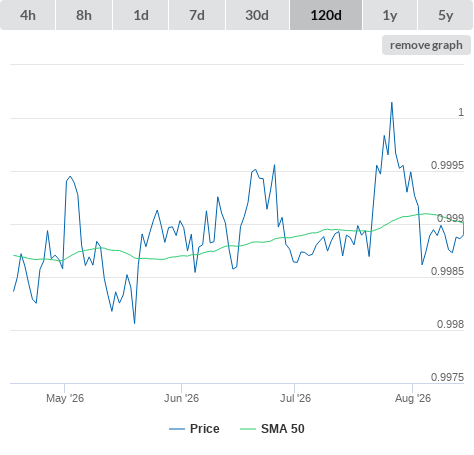This screenshot has width=474, height=455.
Task: Click the green SMA 50 legend swatch
Action: [248, 429]
